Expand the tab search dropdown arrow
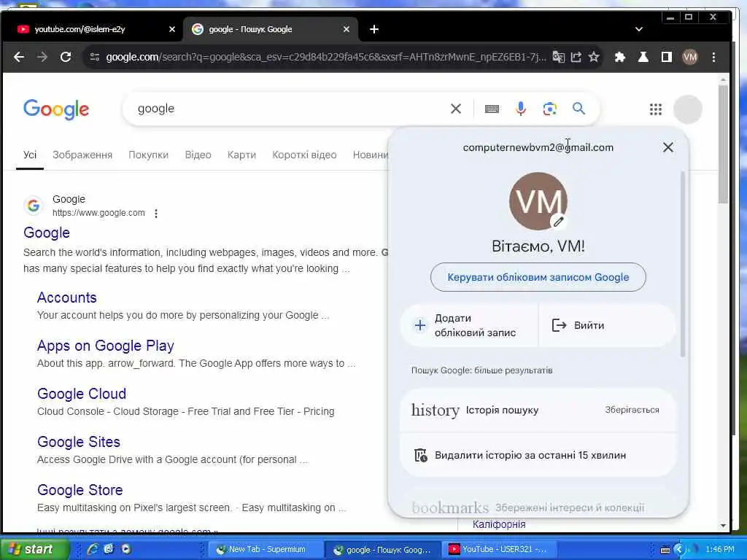 click(638, 29)
